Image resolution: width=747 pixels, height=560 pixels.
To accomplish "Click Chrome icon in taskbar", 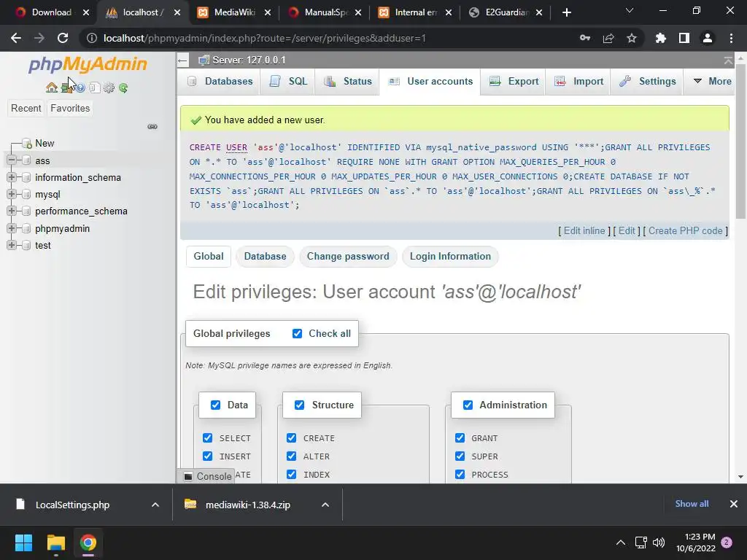I will point(88,542).
